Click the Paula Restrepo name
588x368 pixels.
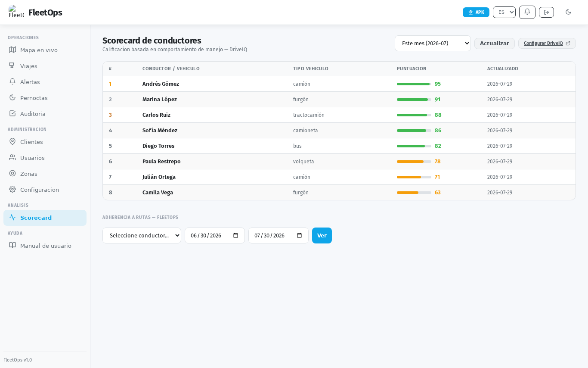coord(161,161)
